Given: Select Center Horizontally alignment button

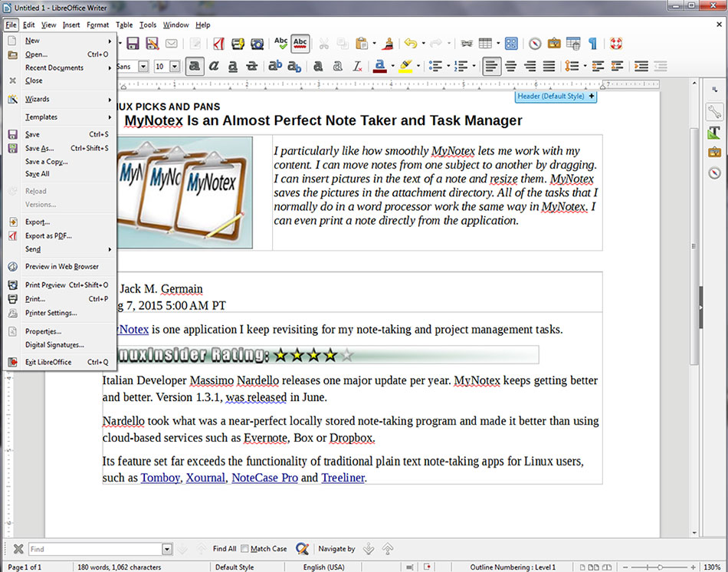Looking at the screenshot, I should [510, 67].
